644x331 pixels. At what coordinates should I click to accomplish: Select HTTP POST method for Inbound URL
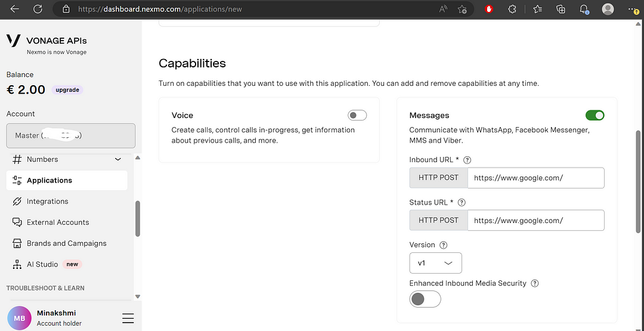tap(438, 178)
